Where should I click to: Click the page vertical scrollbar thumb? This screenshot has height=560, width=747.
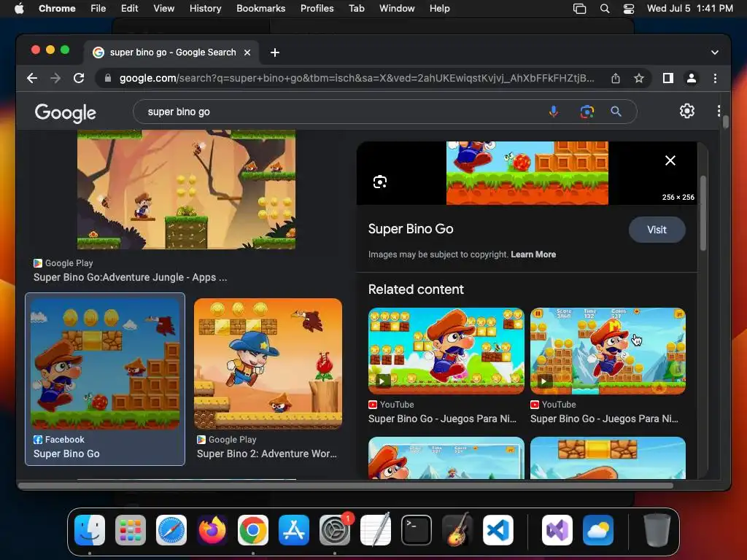pyautogui.click(x=726, y=122)
